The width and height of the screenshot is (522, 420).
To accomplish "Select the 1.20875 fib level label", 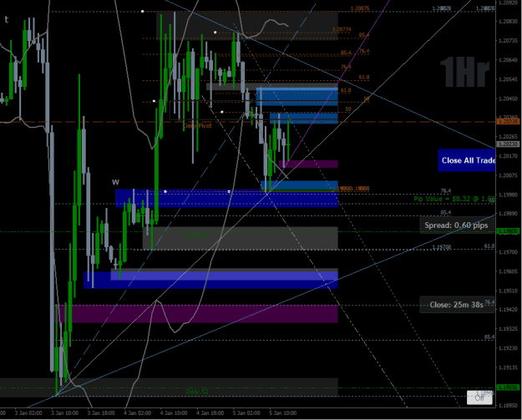I will tap(360, 8).
